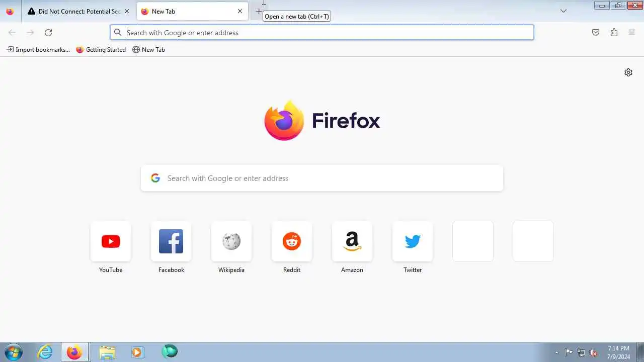644x362 pixels.
Task: Click the Amazon label text
Action: [x=352, y=270]
